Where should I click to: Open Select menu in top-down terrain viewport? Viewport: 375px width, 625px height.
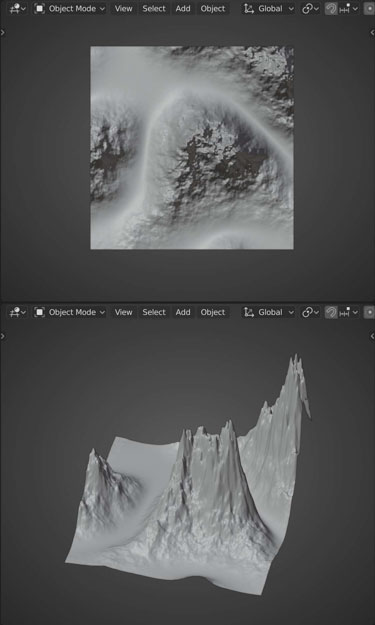pos(154,8)
